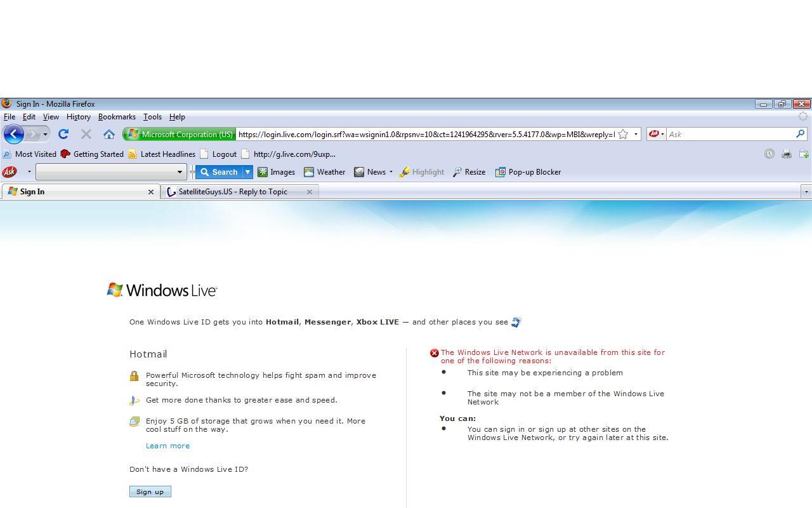Switch to SatelliteGuys.US Reply to Topic tab
This screenshot has width=812, height=508.
(240, 191)
